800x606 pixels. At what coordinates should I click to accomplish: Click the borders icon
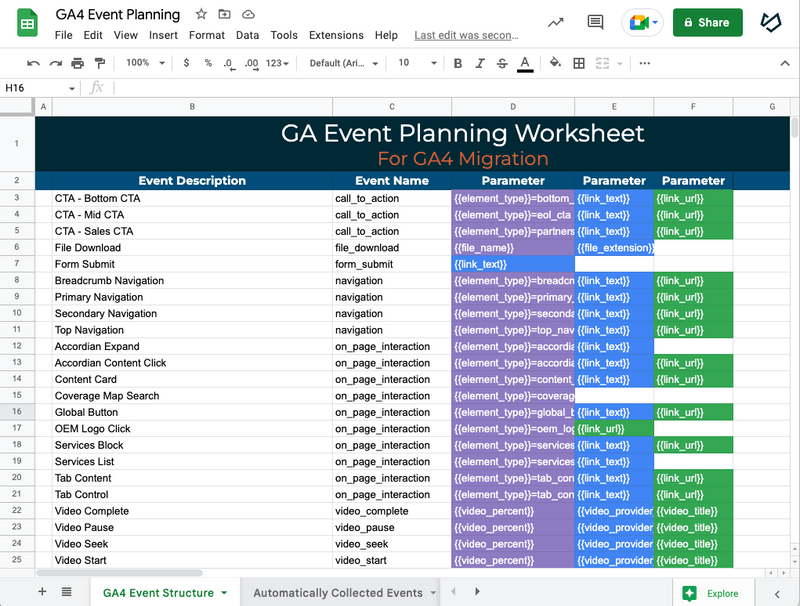(579, 63)
